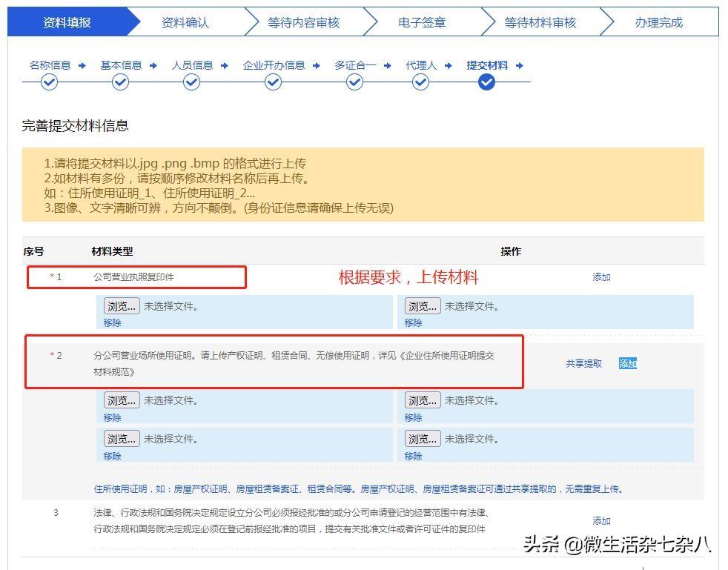Click the right 移除 link under 公司营业执照复印件
This screenshot has height=570, width=728.
[413, 323]
